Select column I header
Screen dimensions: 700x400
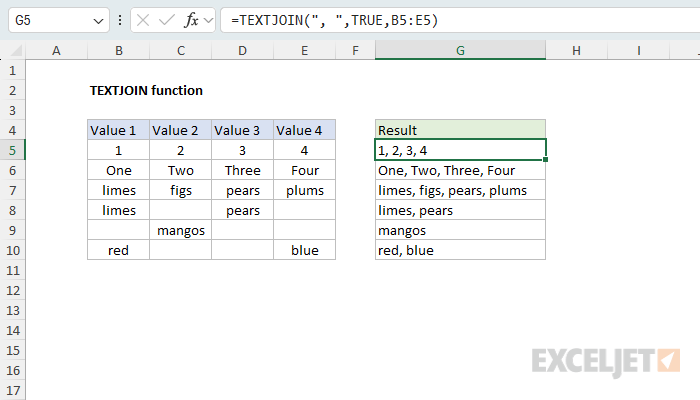pyautogui.click(x=638, y=50)
